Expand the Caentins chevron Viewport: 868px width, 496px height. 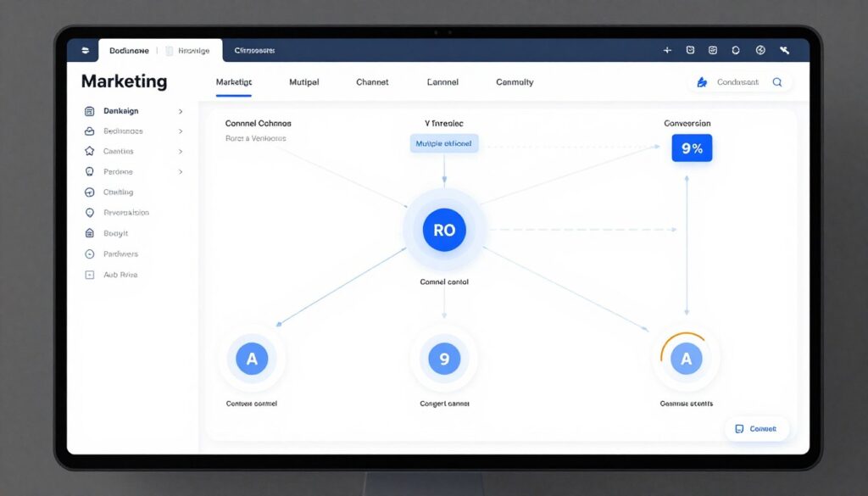coord(181,151)
